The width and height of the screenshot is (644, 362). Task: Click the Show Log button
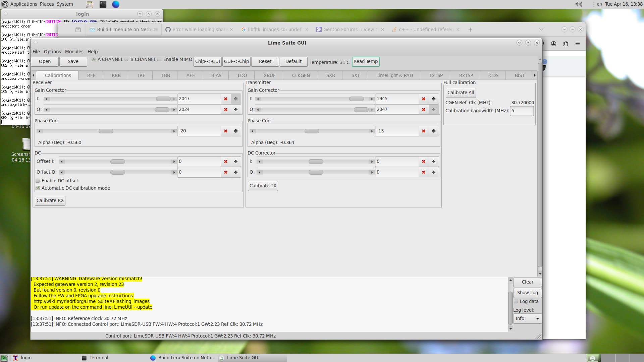pyautogui.click(x=527, y=293)
